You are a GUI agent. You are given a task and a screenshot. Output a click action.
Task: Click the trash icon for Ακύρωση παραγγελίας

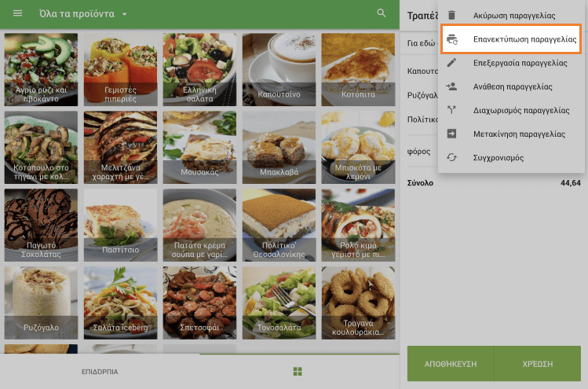[451, 15]
